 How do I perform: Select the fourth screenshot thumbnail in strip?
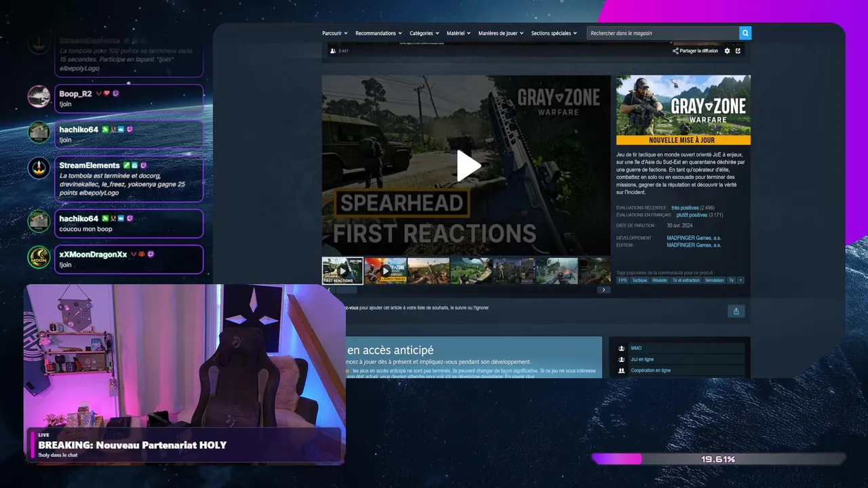[x=471, y=270]
